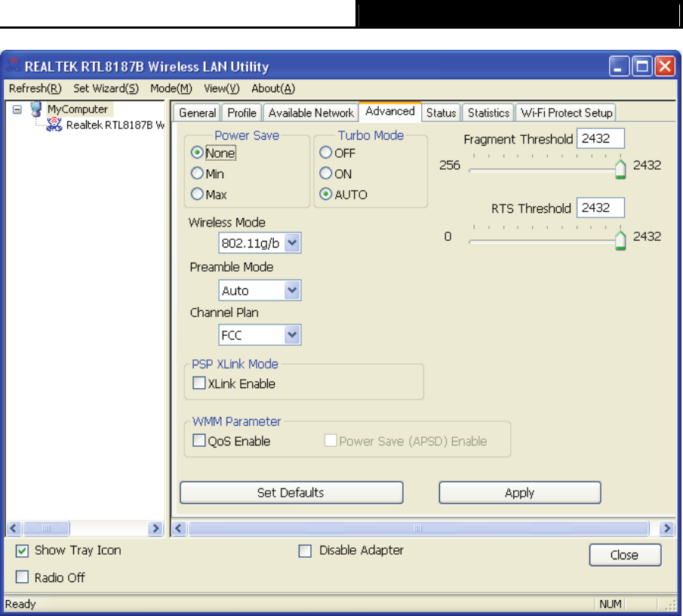The height and width of the screenshot is (616, 683).
Task: Switch to the Profile tab
Action: pyautogui.click(x=242, y=112)
